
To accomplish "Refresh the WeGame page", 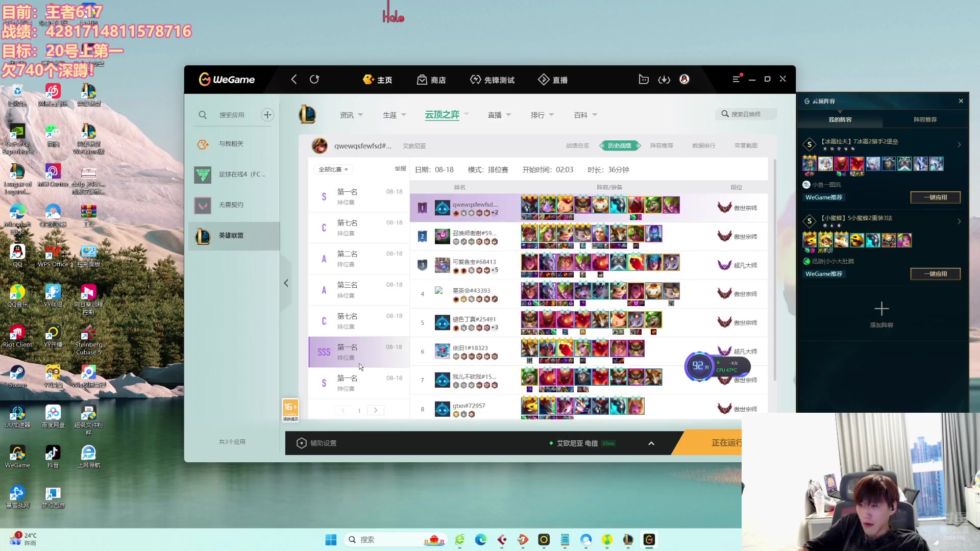I will [x=314, y=80].
